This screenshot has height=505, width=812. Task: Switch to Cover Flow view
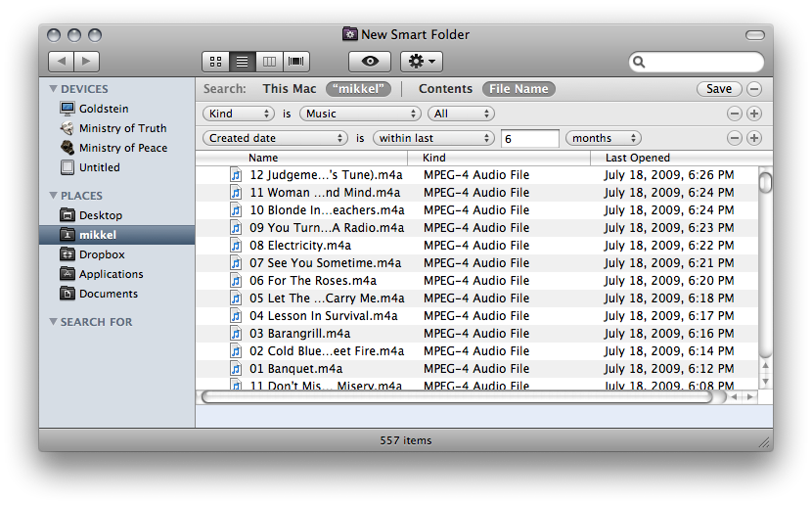(x=296, y=62)
